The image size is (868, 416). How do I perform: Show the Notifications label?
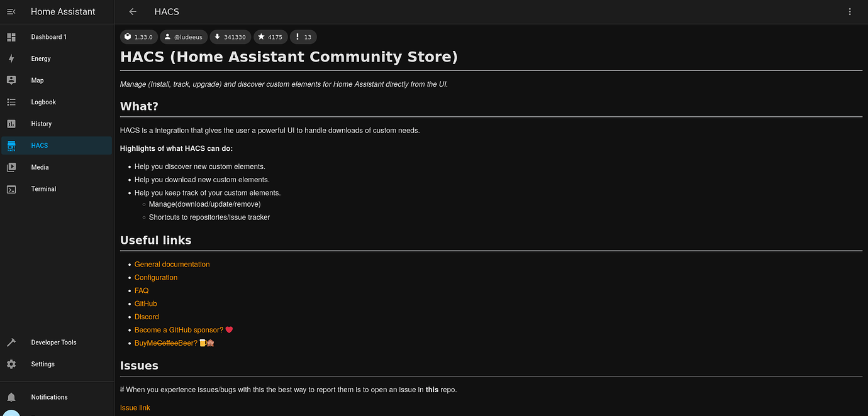pos(49,397)
